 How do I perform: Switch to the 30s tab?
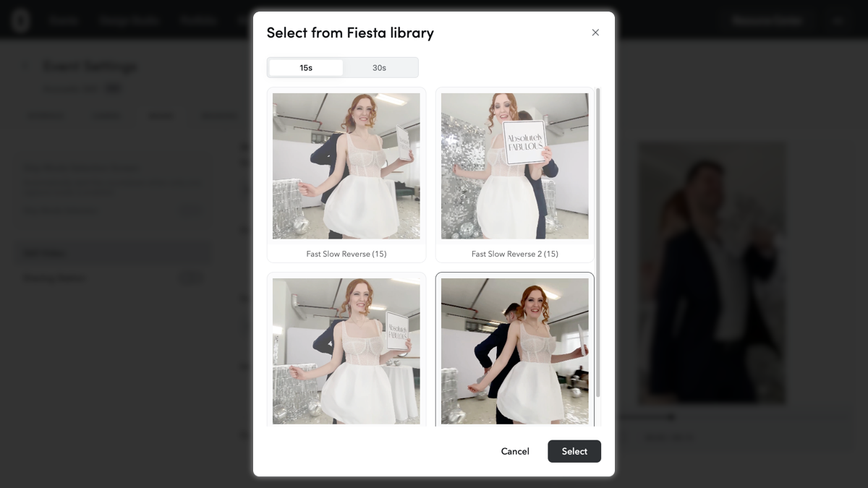point(379,67)
